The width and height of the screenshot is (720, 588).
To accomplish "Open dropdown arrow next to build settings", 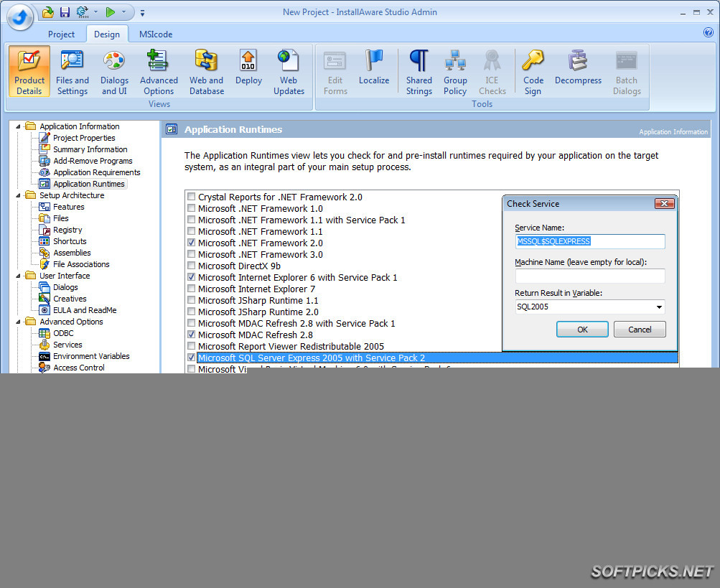I will pos(95,12).
